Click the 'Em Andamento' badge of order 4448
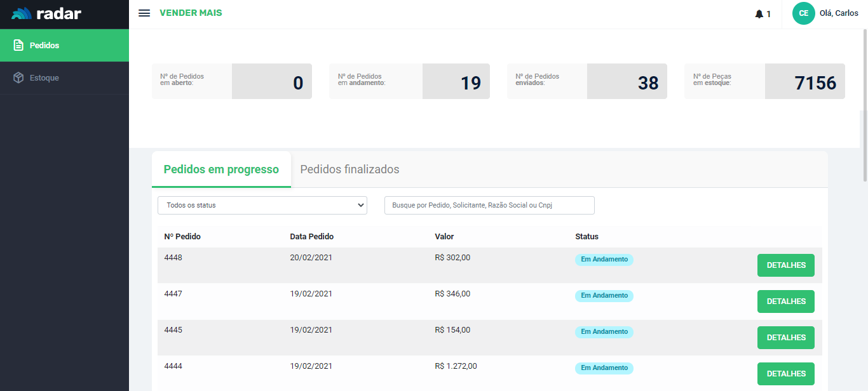The height and width of the screenshot is (391, 868). (x=604, y=260)
